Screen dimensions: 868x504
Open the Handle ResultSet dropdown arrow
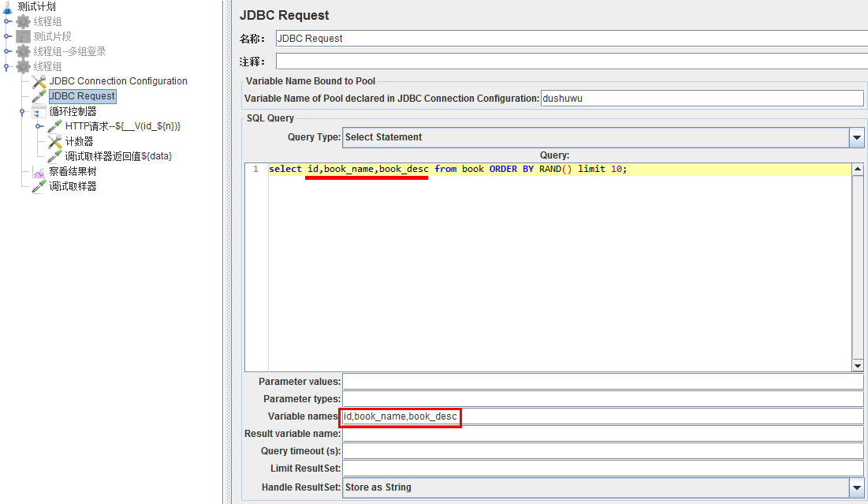[856, 487]
